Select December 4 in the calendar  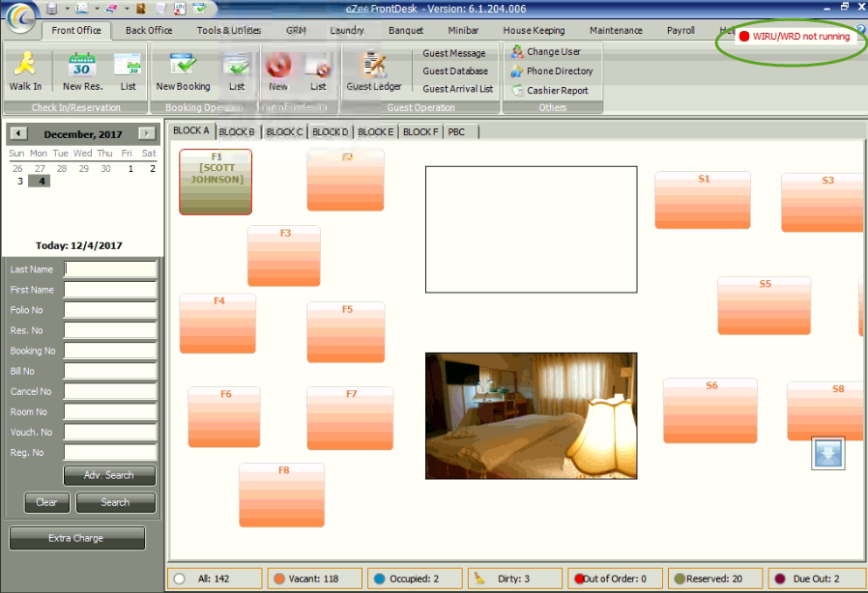point(40,181)
